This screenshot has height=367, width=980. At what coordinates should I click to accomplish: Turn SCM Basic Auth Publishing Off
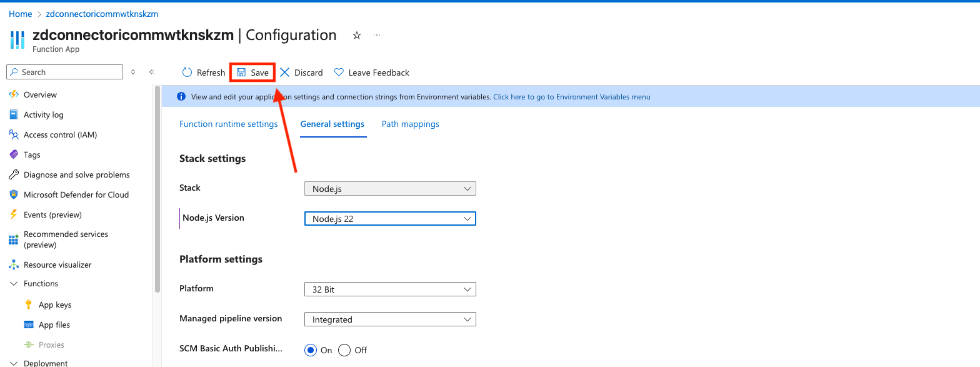[x=344, y=350]
